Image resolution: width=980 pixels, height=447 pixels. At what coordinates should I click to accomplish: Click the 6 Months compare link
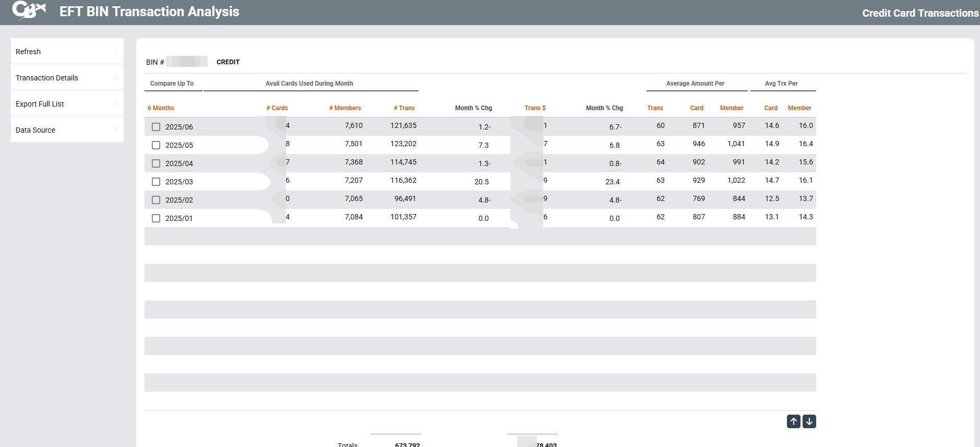pyautogui.click(x=161, y=108)
